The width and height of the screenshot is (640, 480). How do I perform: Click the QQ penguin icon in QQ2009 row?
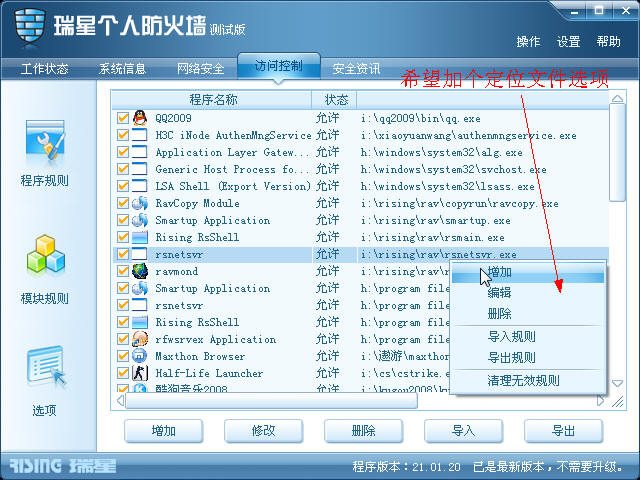coord(140,118)
